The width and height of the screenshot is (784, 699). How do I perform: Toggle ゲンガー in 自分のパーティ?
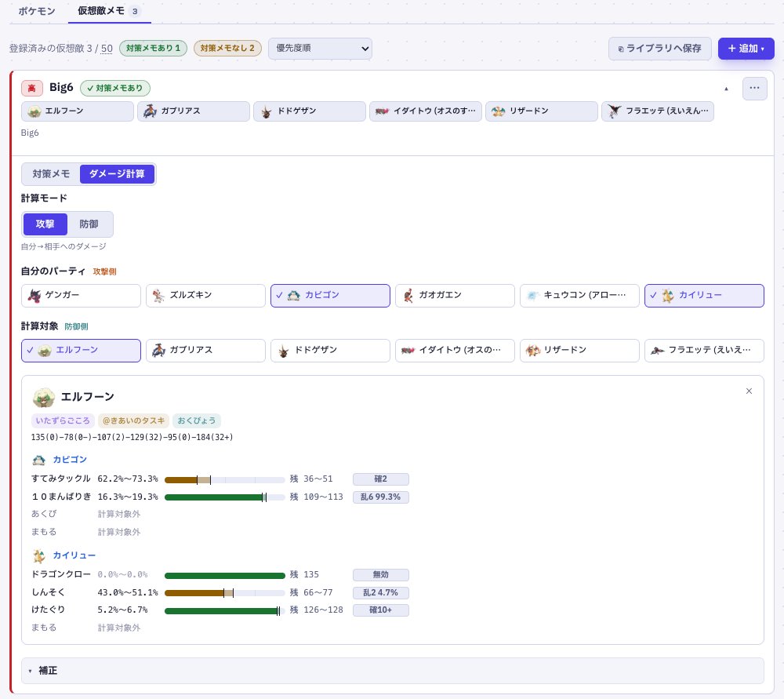click(x=81, y=296)
